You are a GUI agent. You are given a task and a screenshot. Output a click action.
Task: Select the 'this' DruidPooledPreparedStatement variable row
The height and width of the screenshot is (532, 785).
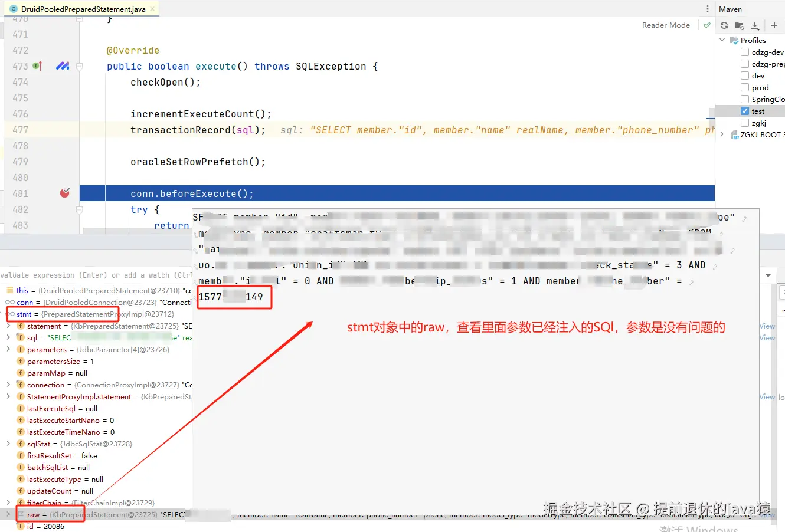96,290
